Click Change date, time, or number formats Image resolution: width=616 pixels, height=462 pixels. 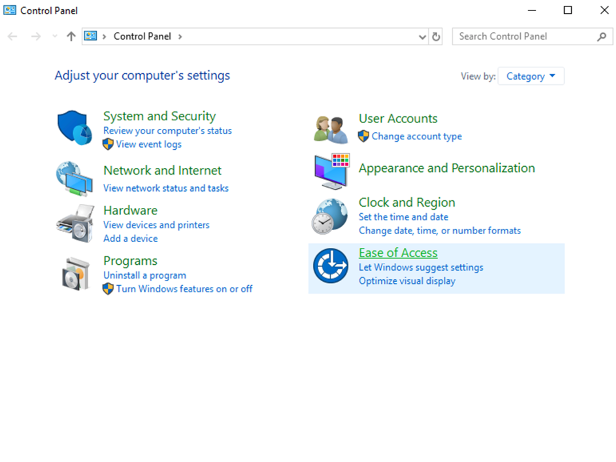pyautogui.click(x=440, y=231)
